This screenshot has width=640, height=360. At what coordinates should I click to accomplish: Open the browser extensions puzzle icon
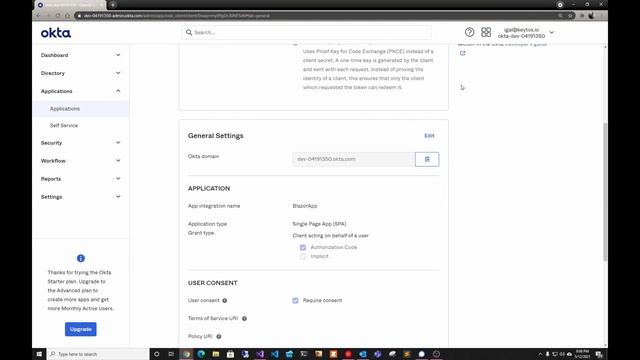[582, 16]
